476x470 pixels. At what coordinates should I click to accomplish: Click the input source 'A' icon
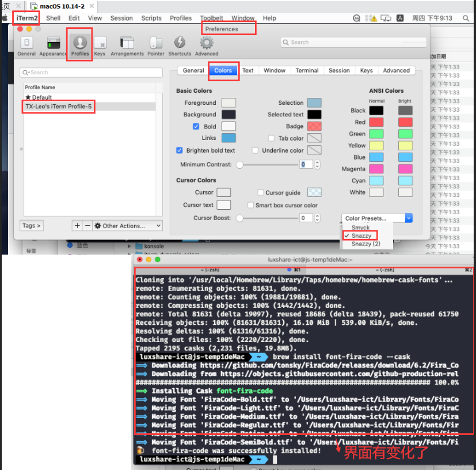[401, 18]
